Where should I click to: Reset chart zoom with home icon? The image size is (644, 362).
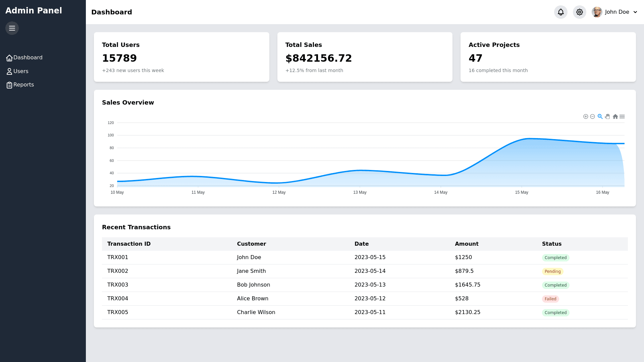tap(615, 117)
